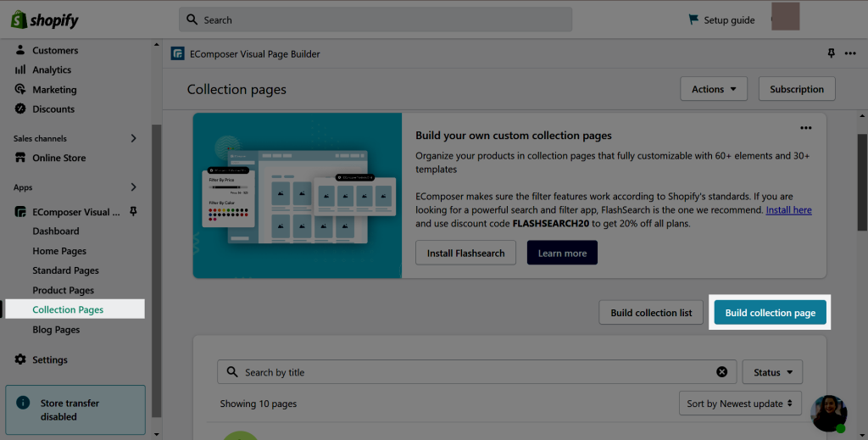Click the Showing 10 pages text

click(x=258, y=404)
